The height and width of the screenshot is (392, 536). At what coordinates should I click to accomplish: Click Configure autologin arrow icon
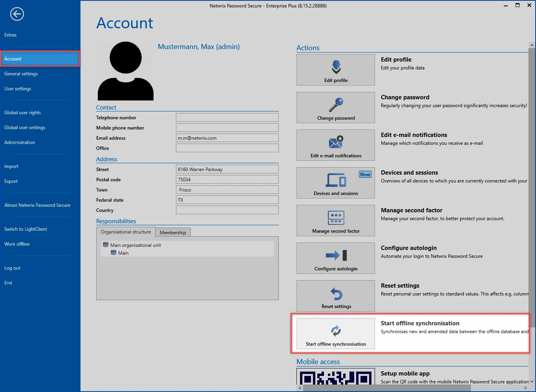pos(336,255)
